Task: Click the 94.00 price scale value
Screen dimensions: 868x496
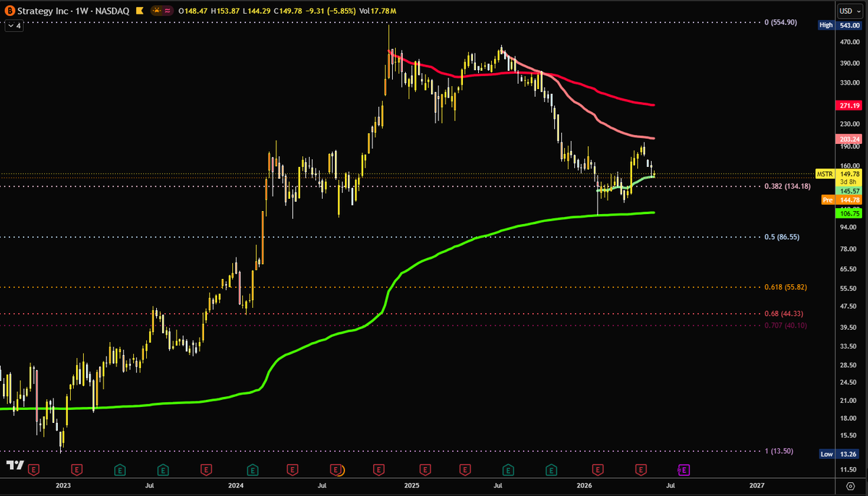Action: 849,227
